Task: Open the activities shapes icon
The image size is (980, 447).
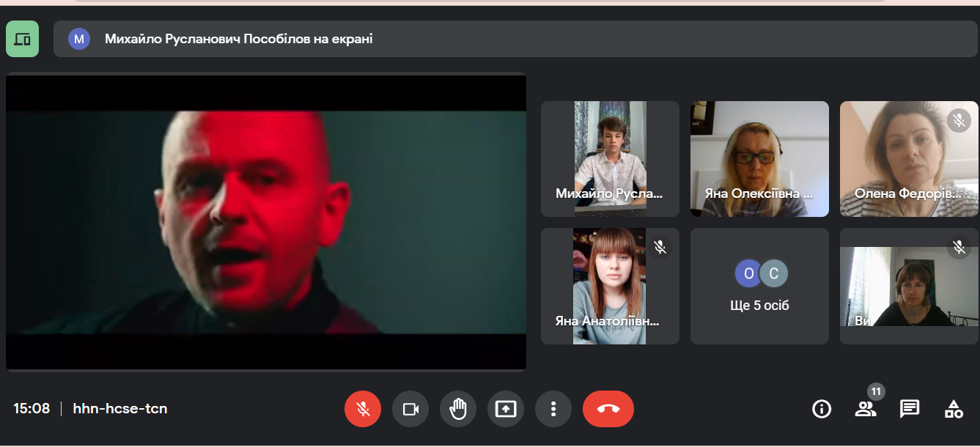Action: click(954, 409)
